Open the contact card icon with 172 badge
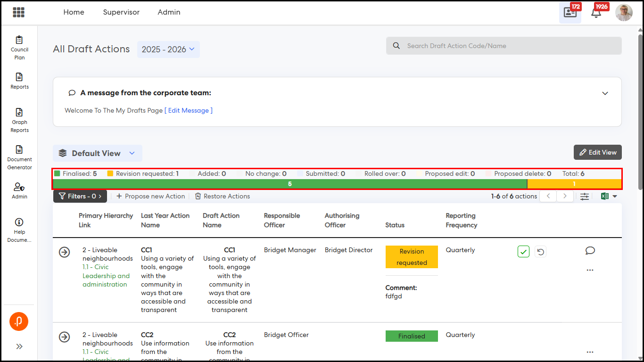Viewport: 644px width, 362px height. (570, 13)
